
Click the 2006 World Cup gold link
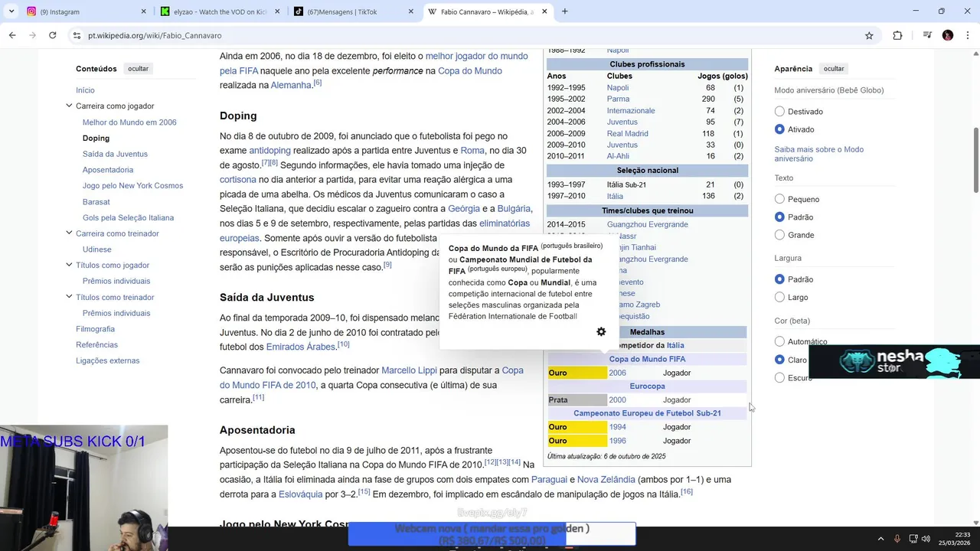click(x=617, y=373)
